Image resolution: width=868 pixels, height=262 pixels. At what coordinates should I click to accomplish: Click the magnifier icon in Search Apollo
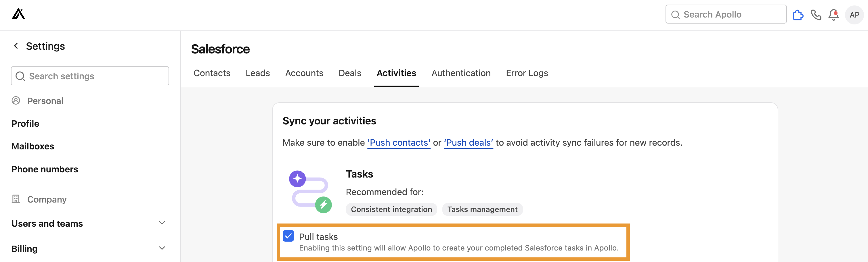tap(675, 14)
